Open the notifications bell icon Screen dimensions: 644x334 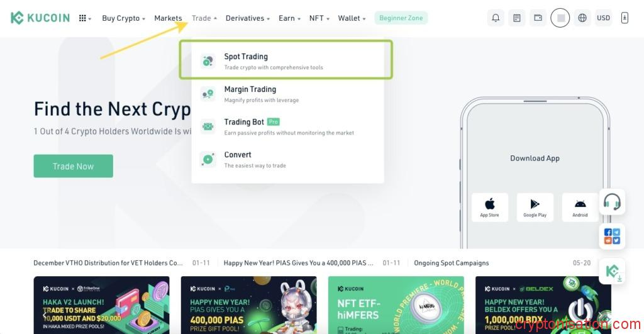click(496, 18)
